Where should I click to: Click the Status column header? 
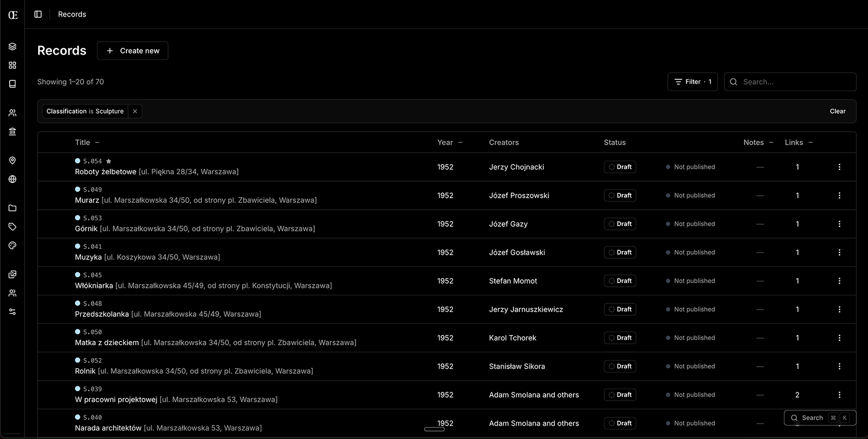click(615, 143)
